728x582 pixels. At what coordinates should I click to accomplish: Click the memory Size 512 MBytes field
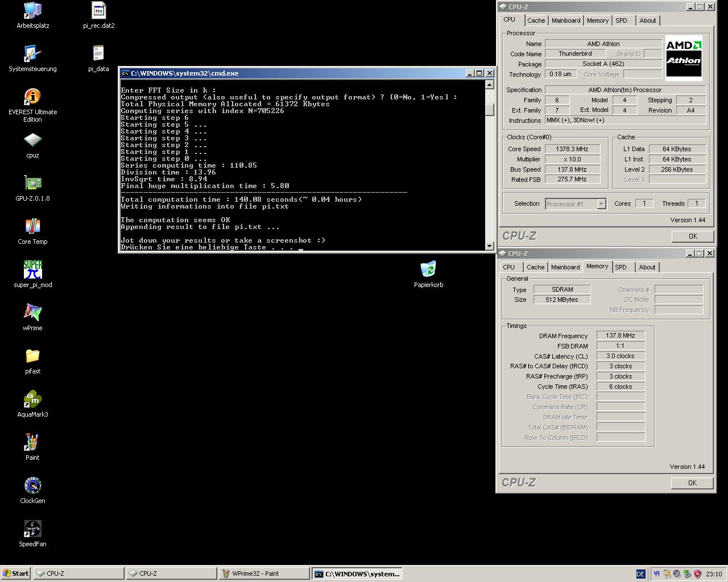562,300
